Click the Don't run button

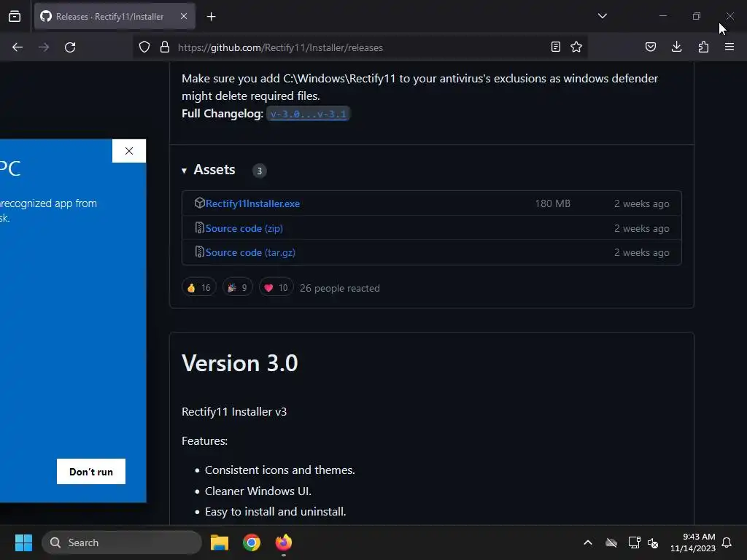point(91,472)
